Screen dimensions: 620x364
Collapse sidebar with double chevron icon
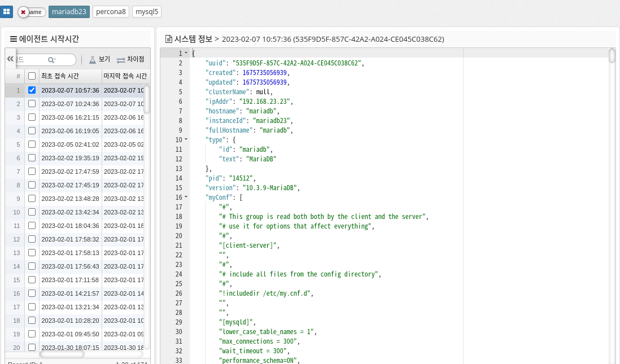10,59
